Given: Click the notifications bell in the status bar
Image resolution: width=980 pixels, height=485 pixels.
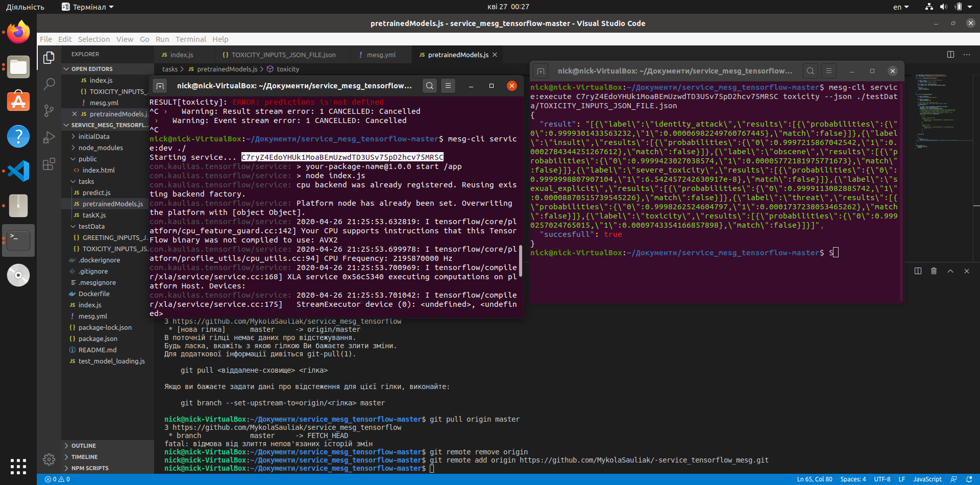Looking at the screenshot, I should pyautogui.click(x=969, y=479).
